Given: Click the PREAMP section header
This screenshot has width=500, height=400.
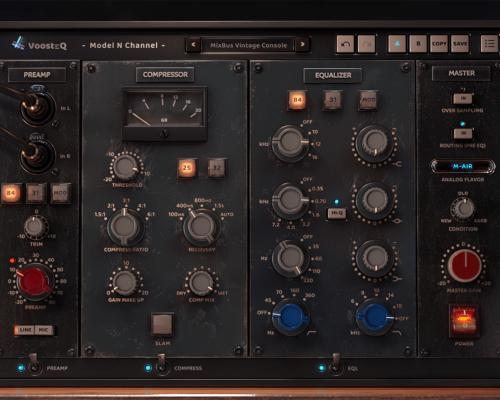Looking at the screenshot, I should tap(37, 75).
